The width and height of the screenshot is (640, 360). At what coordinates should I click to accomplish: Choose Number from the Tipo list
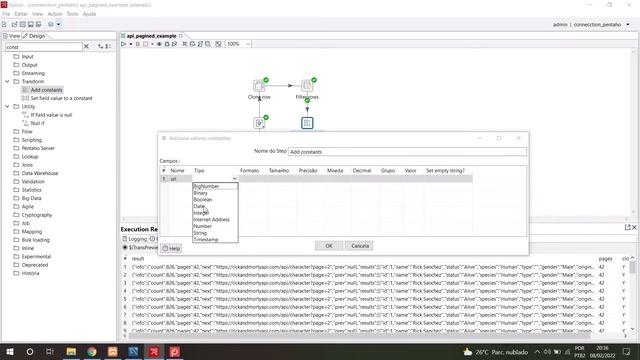pyautogui.click(x=215, y=226)
